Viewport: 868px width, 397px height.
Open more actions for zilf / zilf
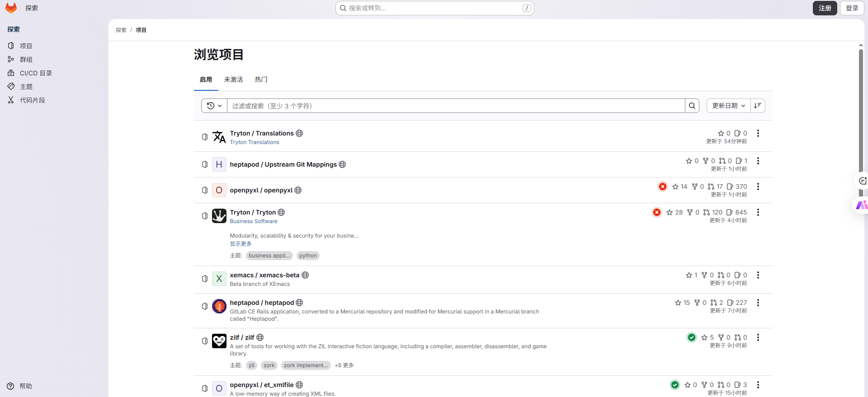click(758, 337)
